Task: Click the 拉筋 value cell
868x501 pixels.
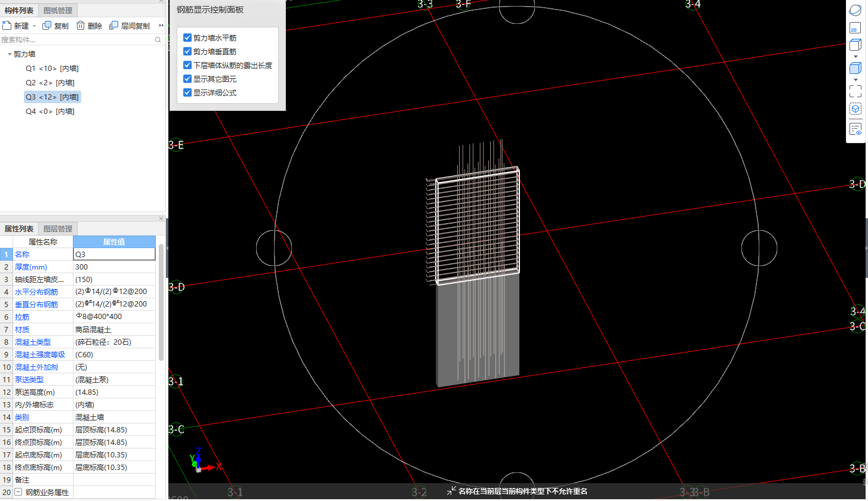Action: (114, 317)
